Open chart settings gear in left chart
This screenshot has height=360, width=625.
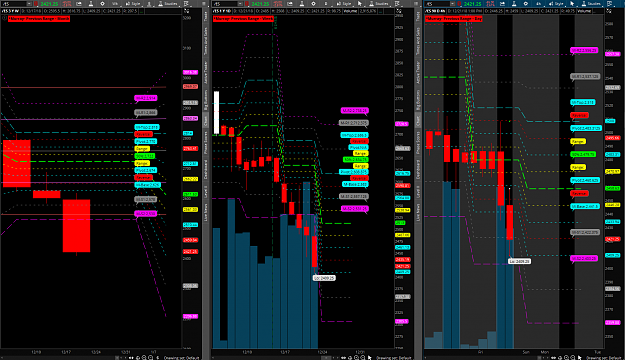pyautogui.click(x=102, y=4)
